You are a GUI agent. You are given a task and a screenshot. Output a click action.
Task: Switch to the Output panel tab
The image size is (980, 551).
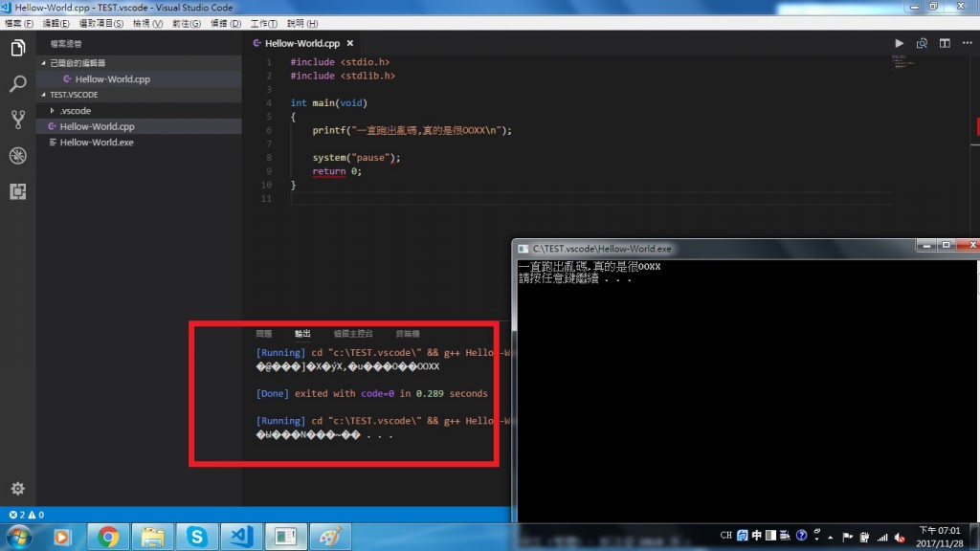coord(302,334)
